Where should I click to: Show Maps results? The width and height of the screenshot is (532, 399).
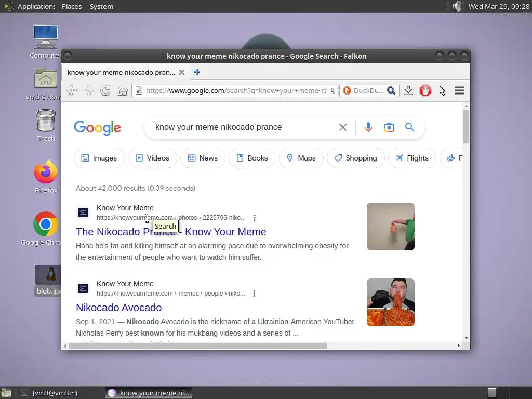tap(301, 158)
